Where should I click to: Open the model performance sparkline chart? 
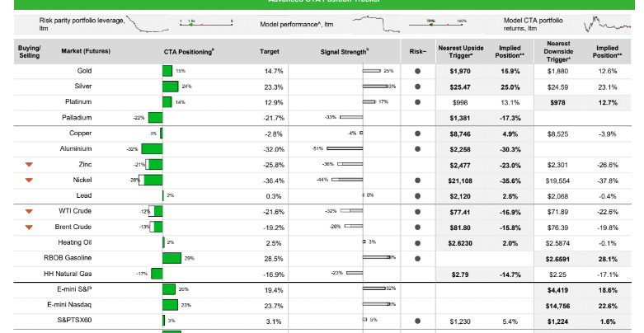376,24
